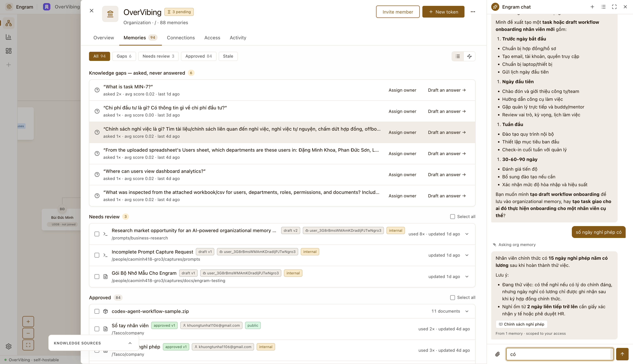Viewport: 633px width, 364px height.
Task: Click the internal tag on Research market row
Action: click(395, 230)
